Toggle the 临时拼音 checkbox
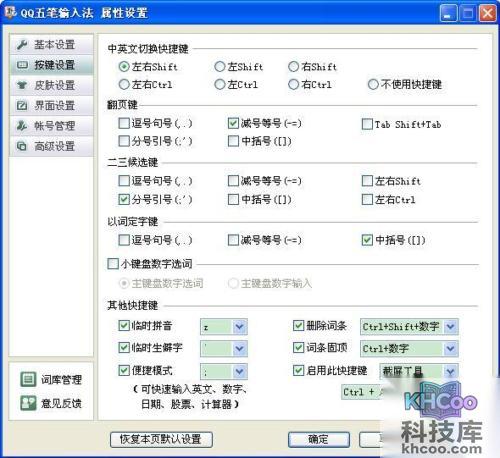Screen dimensions: 500x458 pyautogui.click(x=124, y=325)
